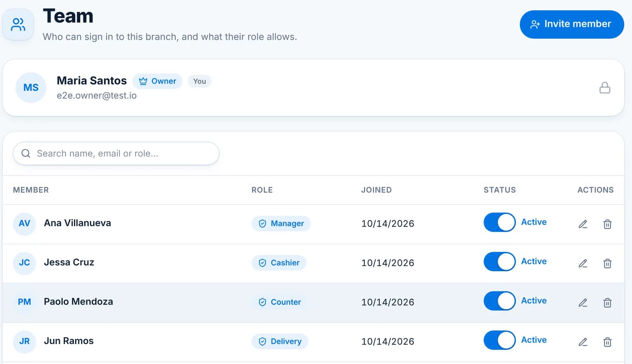632x364 pixels.
Task: Select the Ana Villanueva name
Action: [x=77, y=223]
